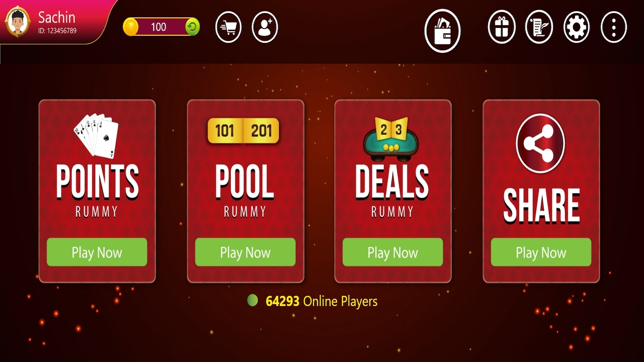Open the gift box rewards icon
The width and height of the screenshot is (644, 362).
(502, 28)
